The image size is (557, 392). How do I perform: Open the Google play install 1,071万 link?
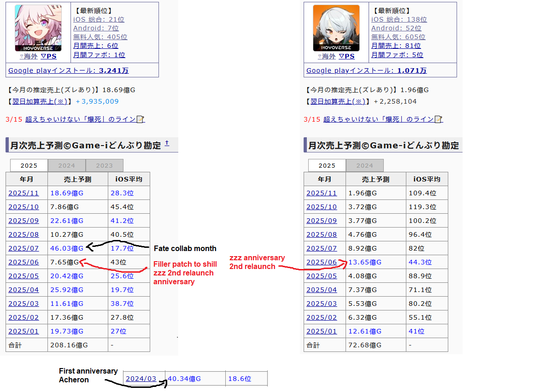(366, 70)
